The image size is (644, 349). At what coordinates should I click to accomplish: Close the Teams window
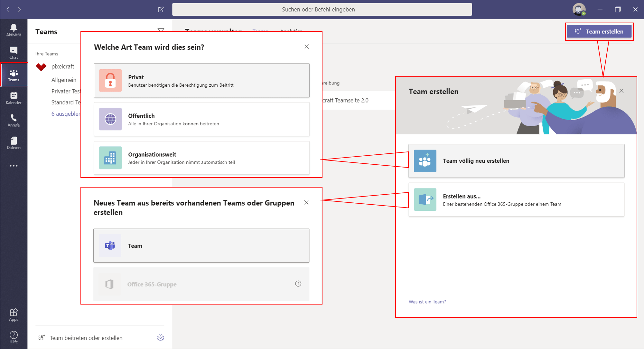(x=635, y=9)
